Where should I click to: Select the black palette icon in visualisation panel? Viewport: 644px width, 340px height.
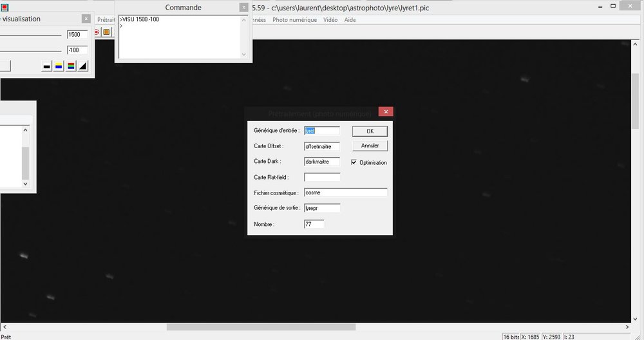(47, 66)
